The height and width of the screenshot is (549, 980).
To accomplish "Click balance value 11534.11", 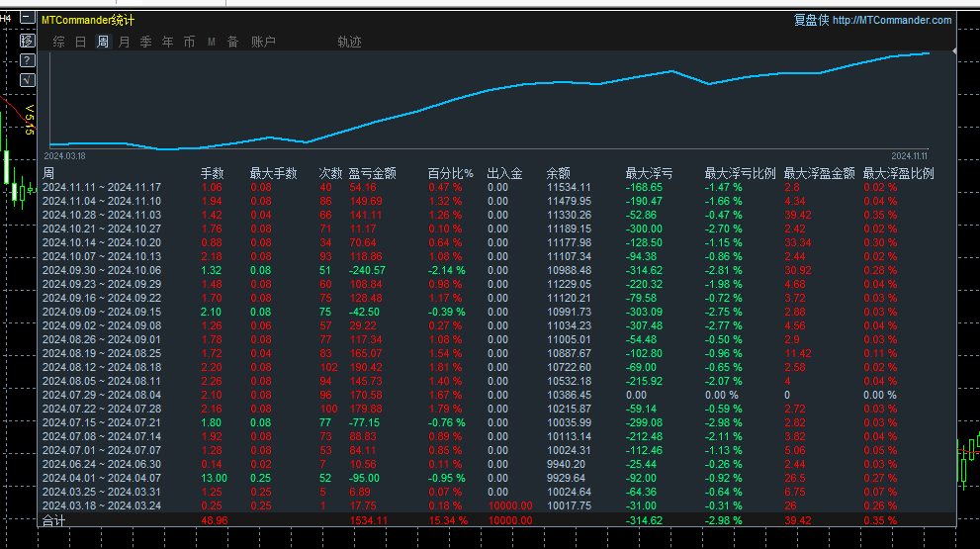I will 569,187.
